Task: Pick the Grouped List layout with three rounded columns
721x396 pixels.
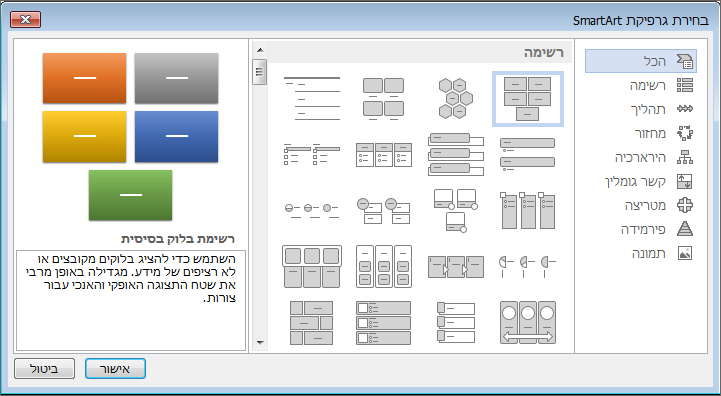Action: tap(383, 267)
